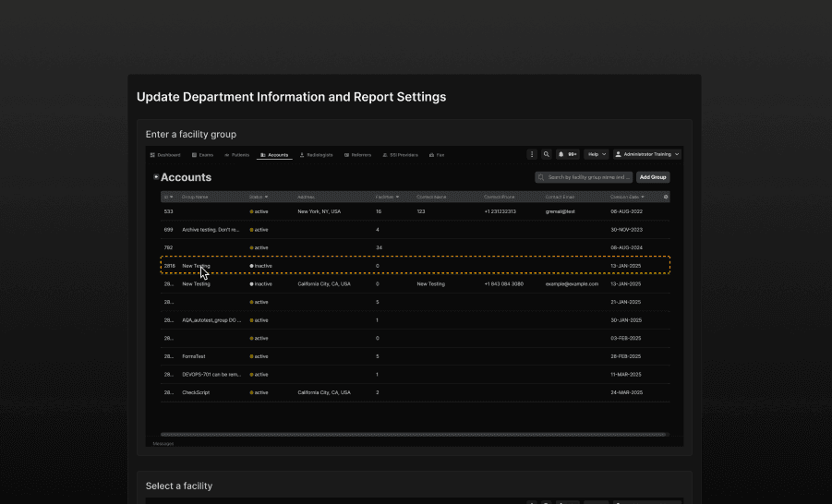
Task: Toggle the panel icon beside the Accounts heading
Action: coord(156,176)
